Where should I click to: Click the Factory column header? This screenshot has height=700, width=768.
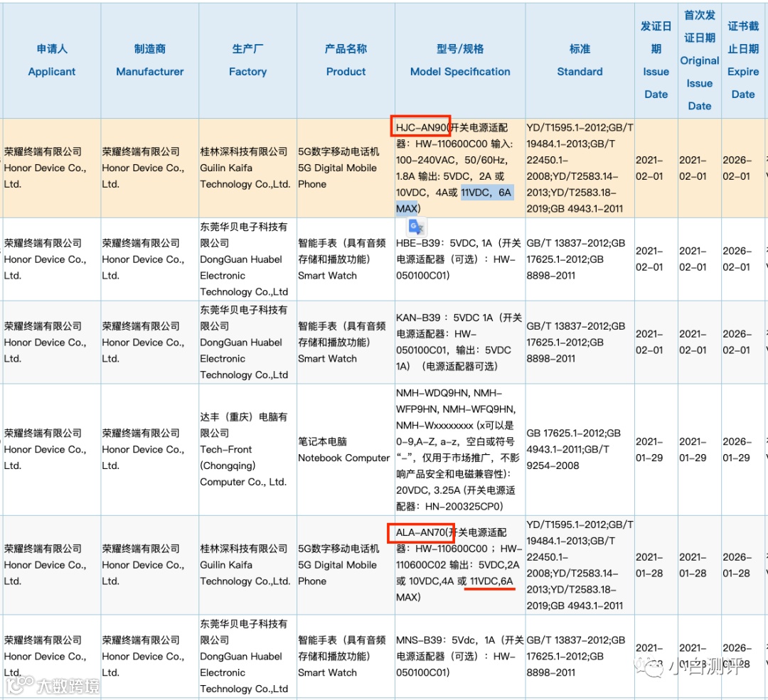click(248, 60)
